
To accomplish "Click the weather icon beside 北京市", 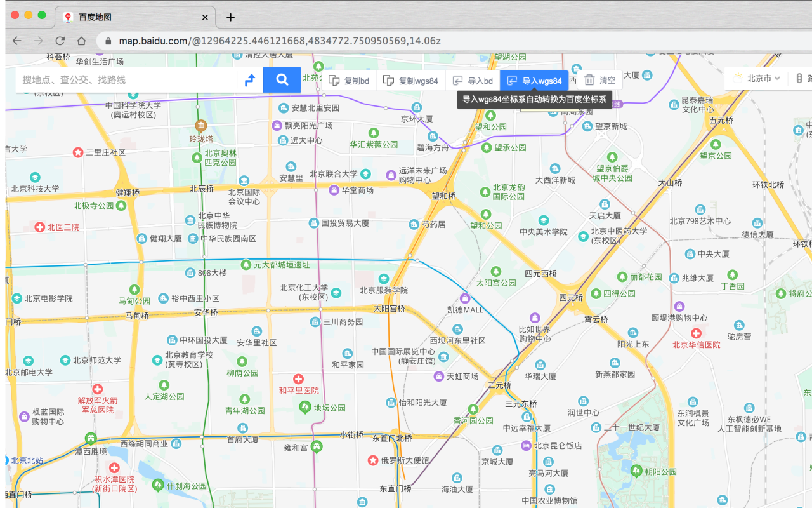I will (737, 77).
